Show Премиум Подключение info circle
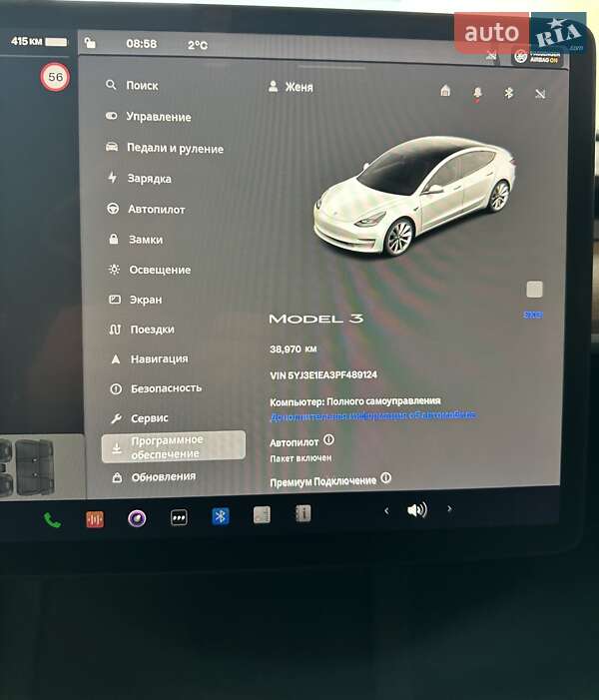 tap(386, 478)
